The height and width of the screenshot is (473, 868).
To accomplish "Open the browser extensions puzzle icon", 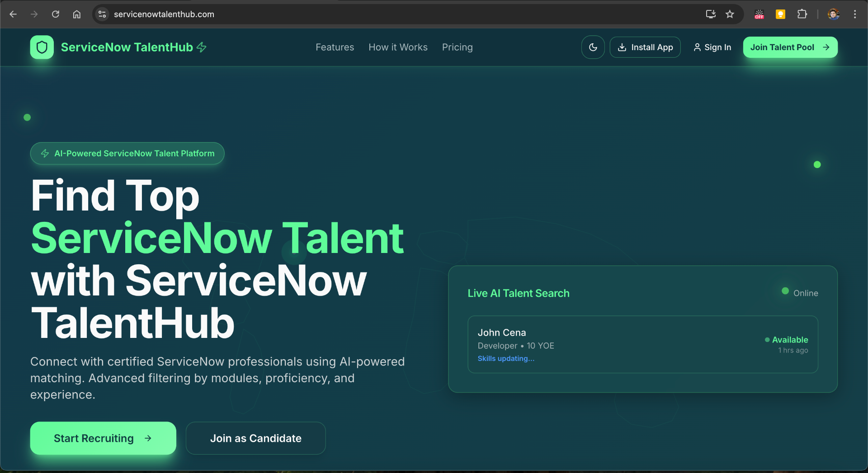I will click(802, 14).
